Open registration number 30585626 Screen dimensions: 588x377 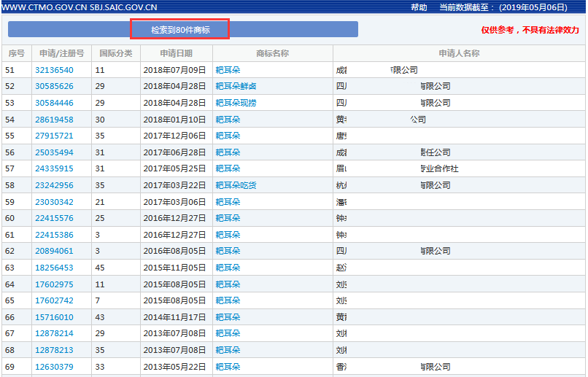coord(55,86)
